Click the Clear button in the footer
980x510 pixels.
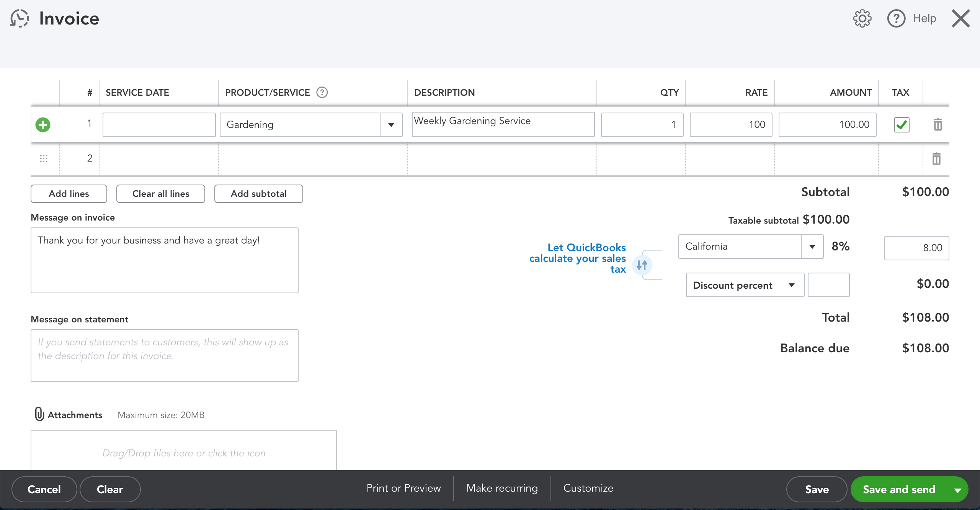point(110,489)
